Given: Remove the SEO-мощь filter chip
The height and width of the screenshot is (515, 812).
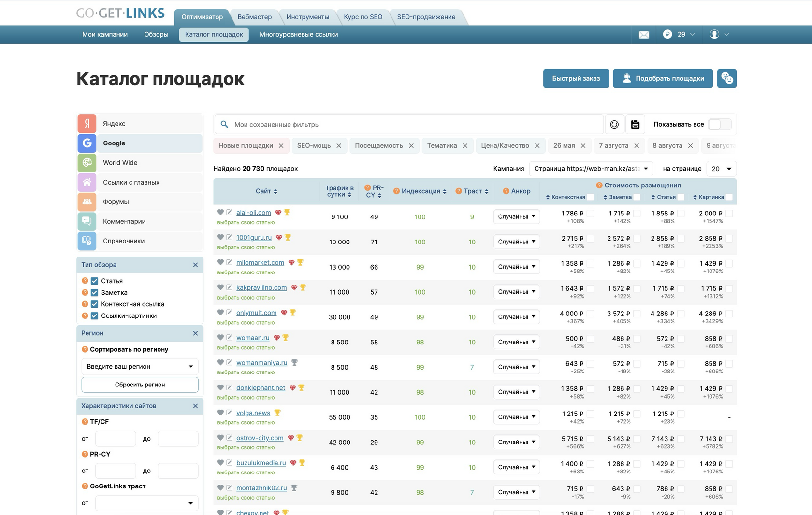Looking at the screenshot, I should [x=339, y=146].
